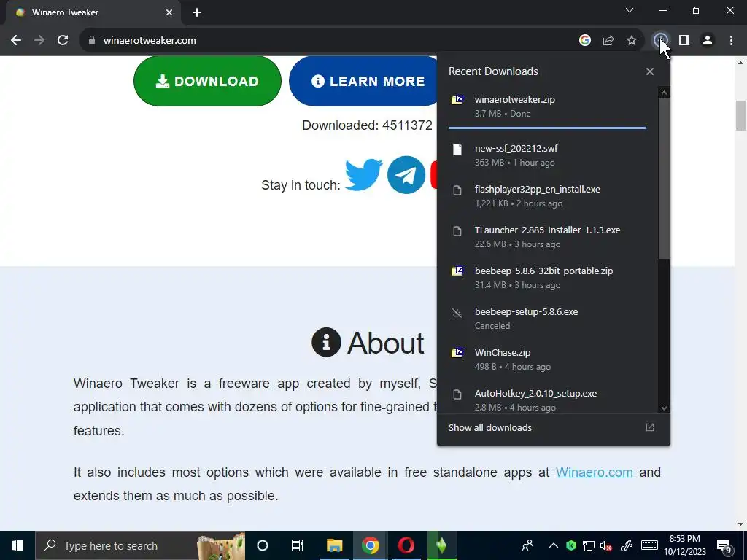This screenshot has height=560, width=747.
Task: Open flashplayer32pp_en_install.exe download entry
Action: click(547, 196)
